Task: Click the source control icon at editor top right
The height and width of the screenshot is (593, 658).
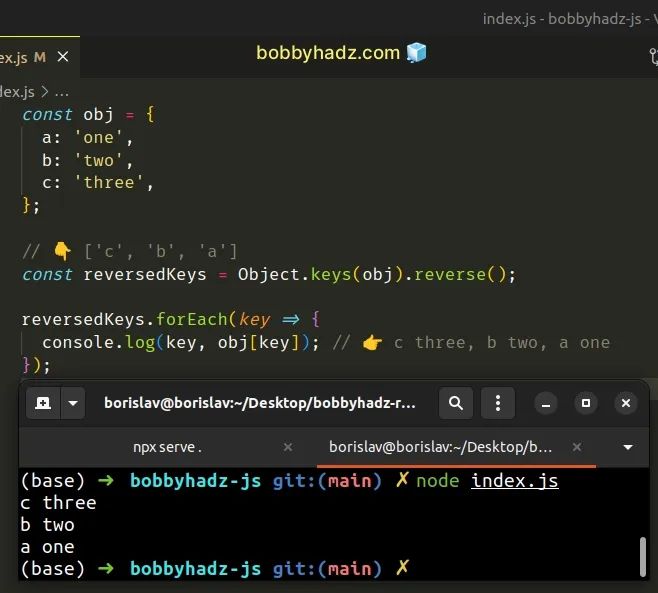Action: 653,57
